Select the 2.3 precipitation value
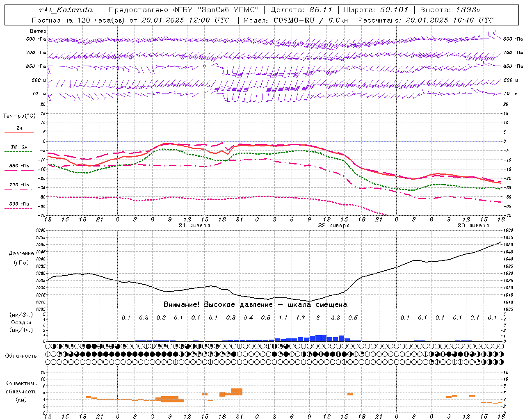Image resolution: width=525 pixels, height=420 pixels. pyautogui.click(x=336, y=317)
